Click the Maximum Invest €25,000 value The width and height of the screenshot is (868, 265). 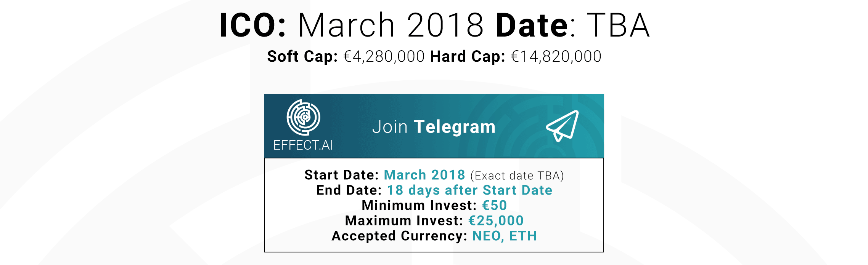point(496,220)
